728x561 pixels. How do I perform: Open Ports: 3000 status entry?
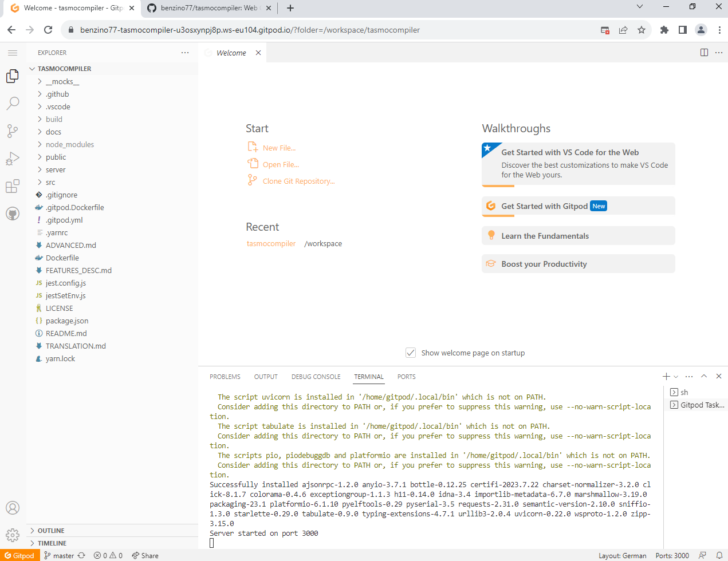point(672,555)
